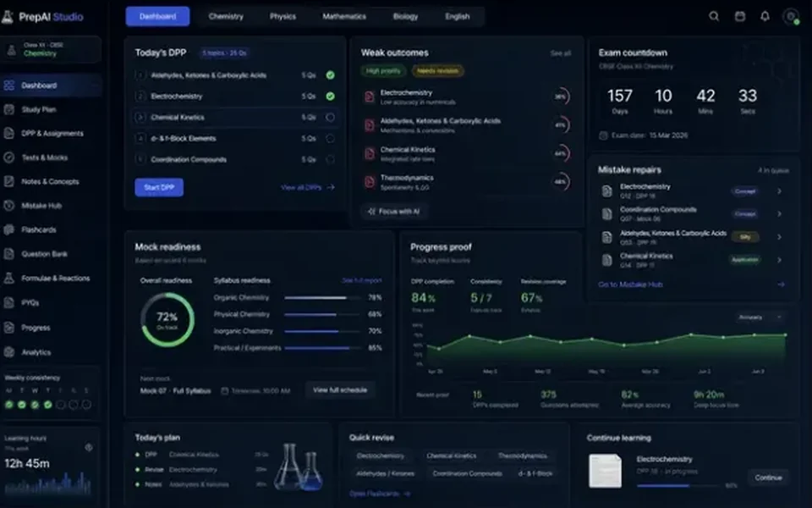
Task: Expand Coordination Compounds mistake repair chevron
Action: pyautogui.click(x=779, y=213)
